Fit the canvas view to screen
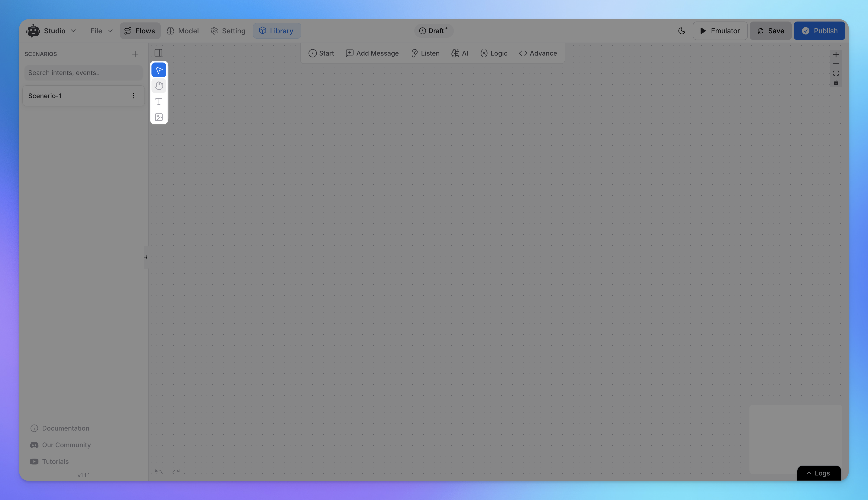The image size is (868, 500). pyautogui.click(x=836, y=73)
